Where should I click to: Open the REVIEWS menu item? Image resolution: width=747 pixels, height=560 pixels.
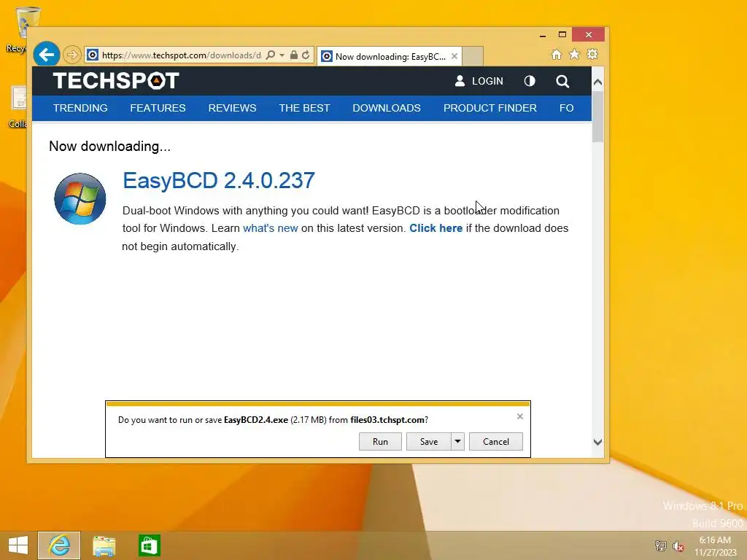(232, 108)
